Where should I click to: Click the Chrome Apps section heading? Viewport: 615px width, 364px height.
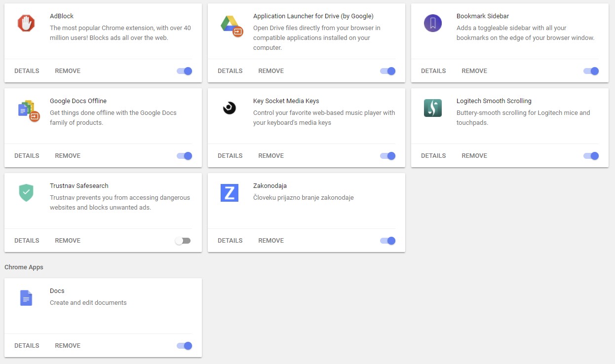tap(24, 267)
